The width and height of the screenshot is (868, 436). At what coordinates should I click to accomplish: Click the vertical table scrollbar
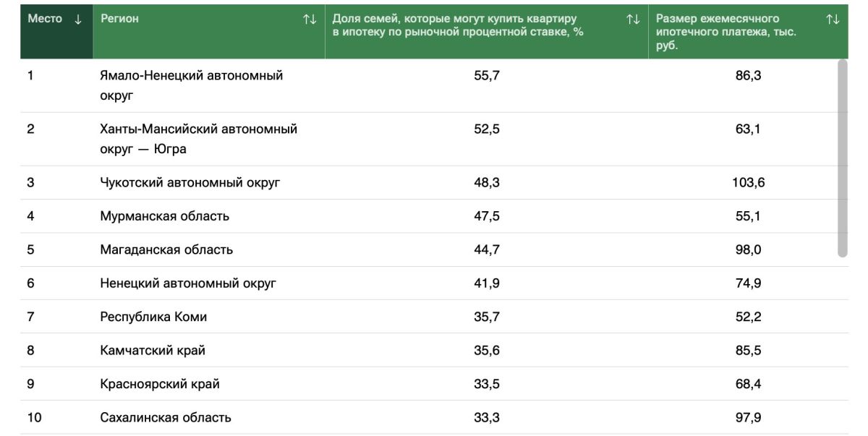842,158
